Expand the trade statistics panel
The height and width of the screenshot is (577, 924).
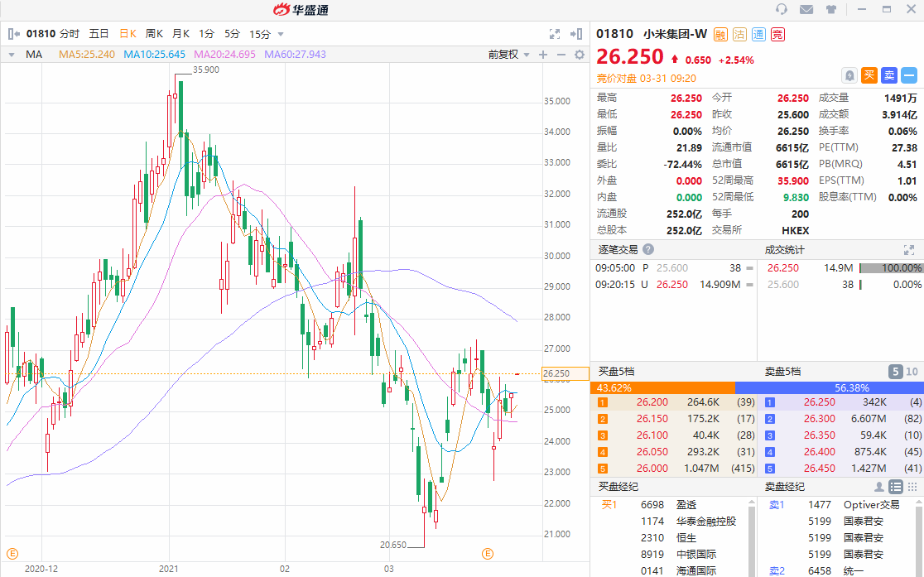[908, 250]
